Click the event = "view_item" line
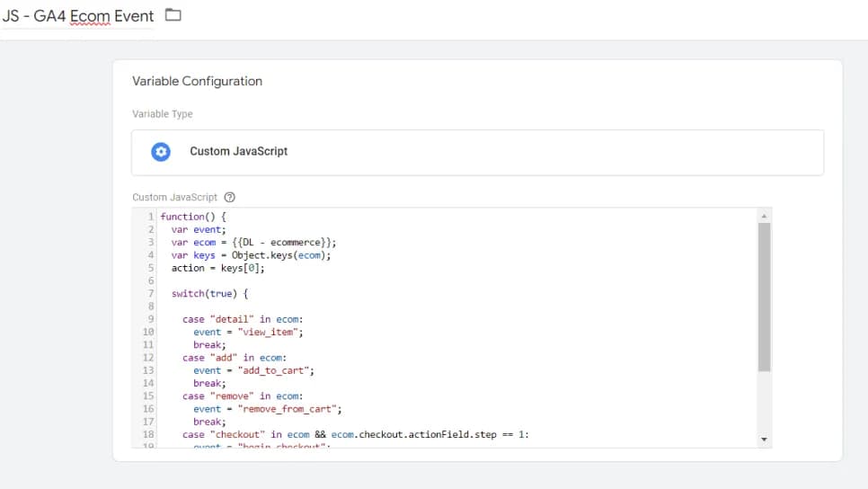The height and width of the screenshot is (489, 868). pos(248,332)
